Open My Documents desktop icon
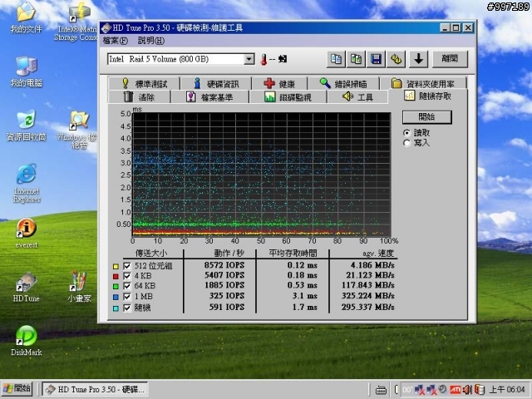The height and width of the screenshot is (399, 532). pyautogui.click(x=26, y=17)
